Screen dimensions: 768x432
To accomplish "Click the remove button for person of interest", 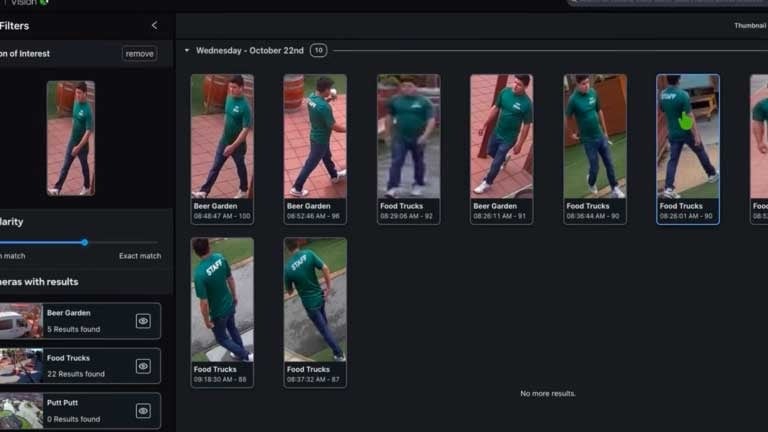I will tap(140, 53).
